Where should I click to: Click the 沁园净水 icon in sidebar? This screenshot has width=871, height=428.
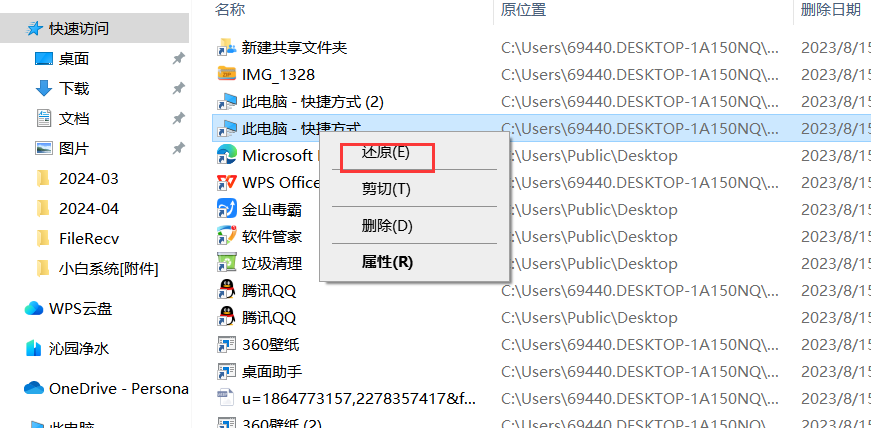coord(34,349)
